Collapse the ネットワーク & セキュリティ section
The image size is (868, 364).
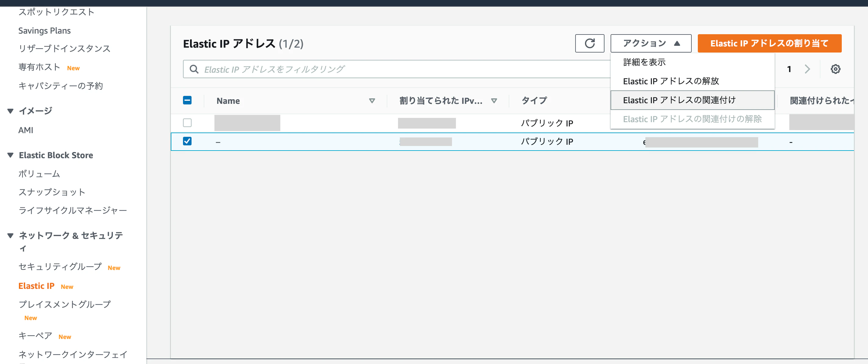click(10, 235)
